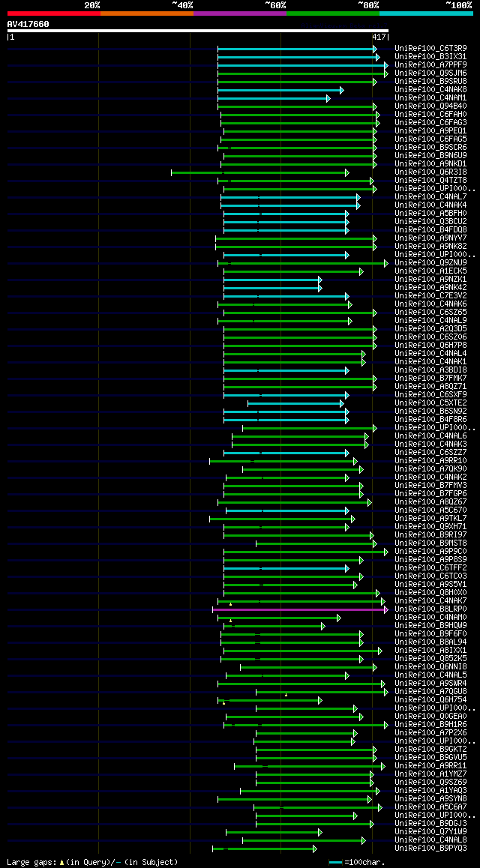Open hit UniRef100_B8LRP0
The image size is (480, 868).
[430, 609]
